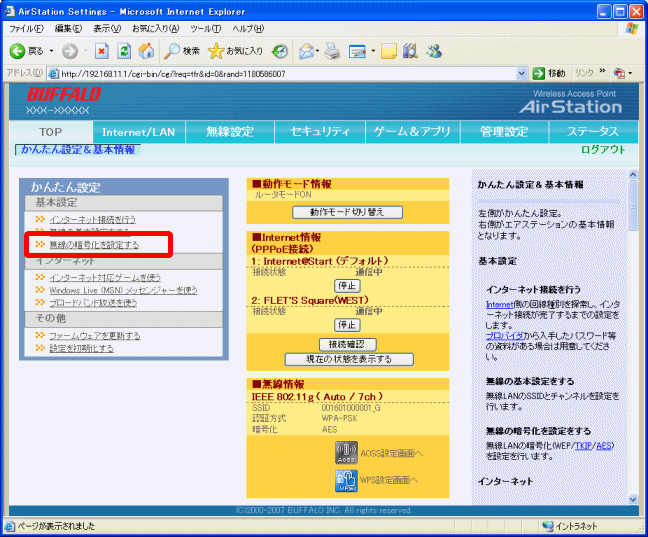648x537 pixels.
Task: Click the toolbar icon after Links
Action: coord(619,74)
